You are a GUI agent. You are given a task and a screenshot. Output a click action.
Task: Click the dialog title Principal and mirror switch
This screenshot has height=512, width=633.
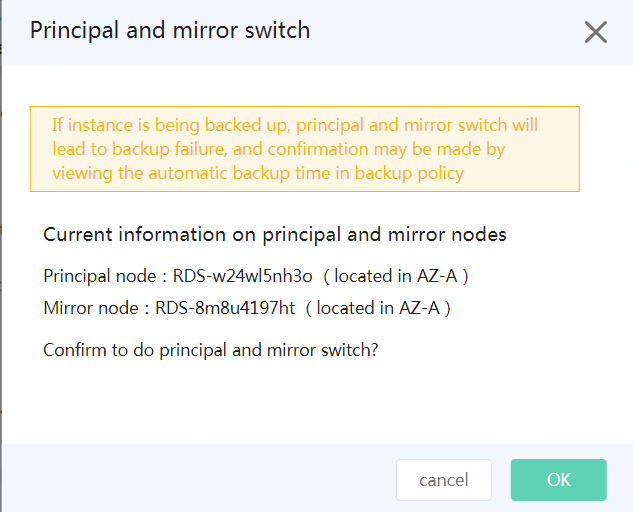click(170, 31)
